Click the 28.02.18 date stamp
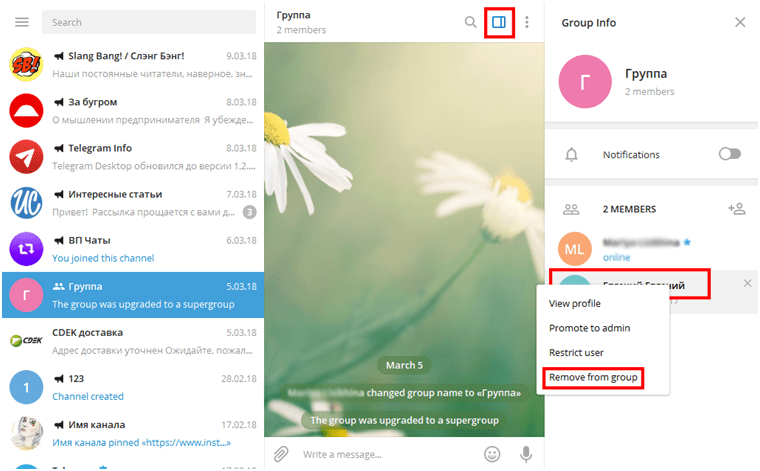760x471 pixels. [239, 378]
